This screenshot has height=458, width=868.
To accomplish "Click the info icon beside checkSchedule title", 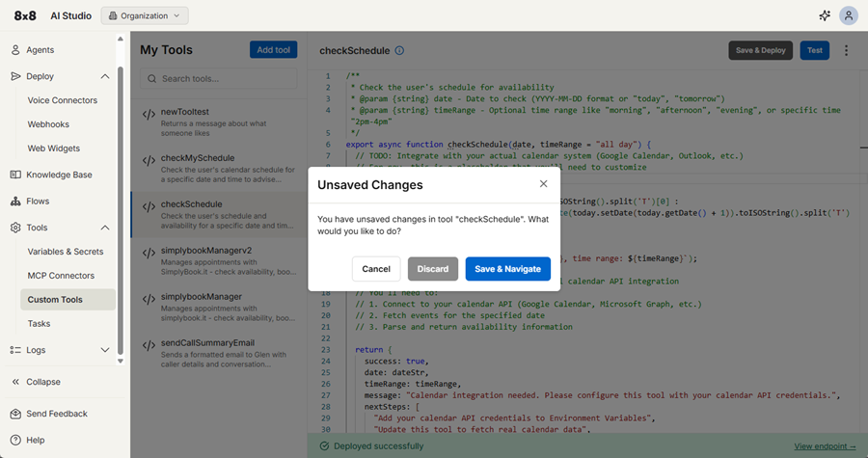I will [x=399, y=50].
